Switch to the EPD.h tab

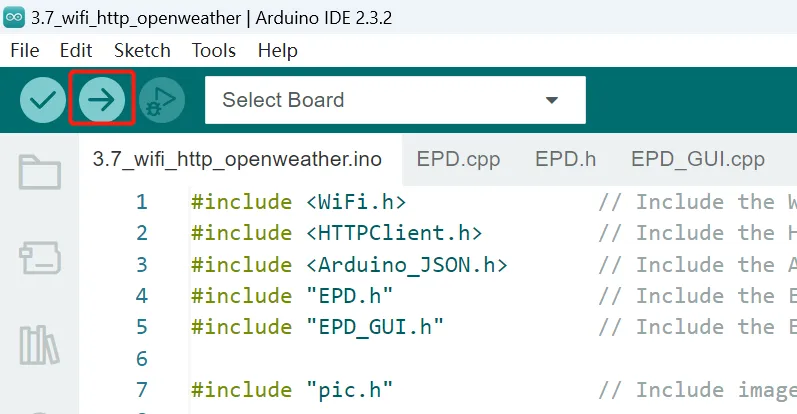(x=565, y=159)
